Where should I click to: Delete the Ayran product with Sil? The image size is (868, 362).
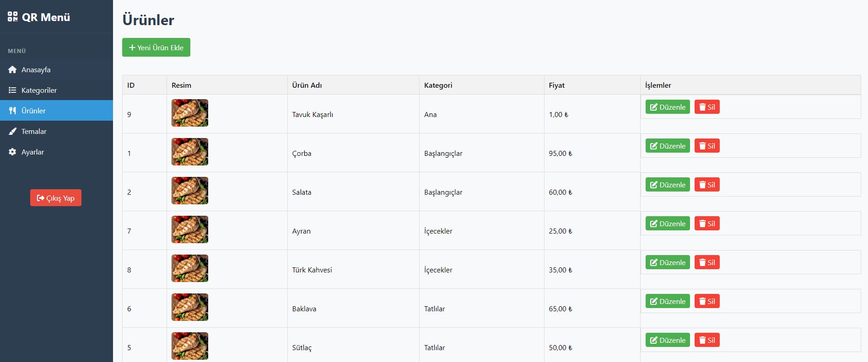(x=707, y=224)
